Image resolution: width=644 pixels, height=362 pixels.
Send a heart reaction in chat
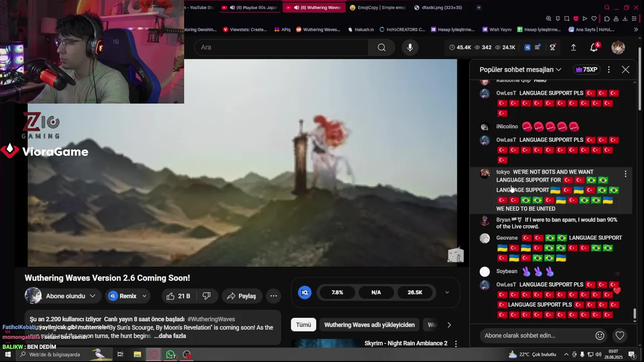point(620,335)
